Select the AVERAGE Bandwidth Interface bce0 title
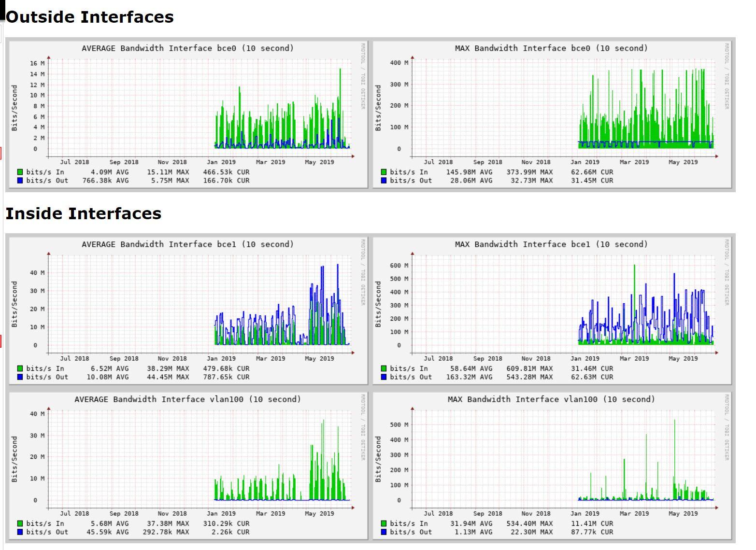 point(187,48)
